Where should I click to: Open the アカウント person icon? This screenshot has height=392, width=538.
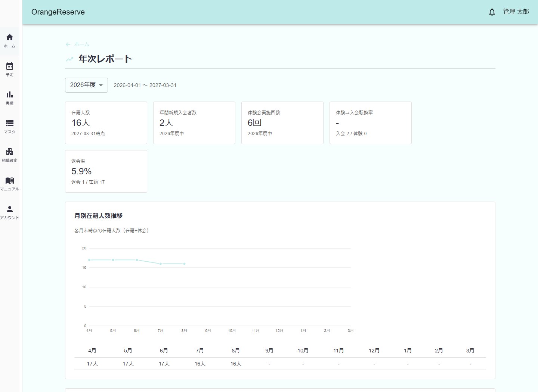pyautogui.click(x=10, y=213)
